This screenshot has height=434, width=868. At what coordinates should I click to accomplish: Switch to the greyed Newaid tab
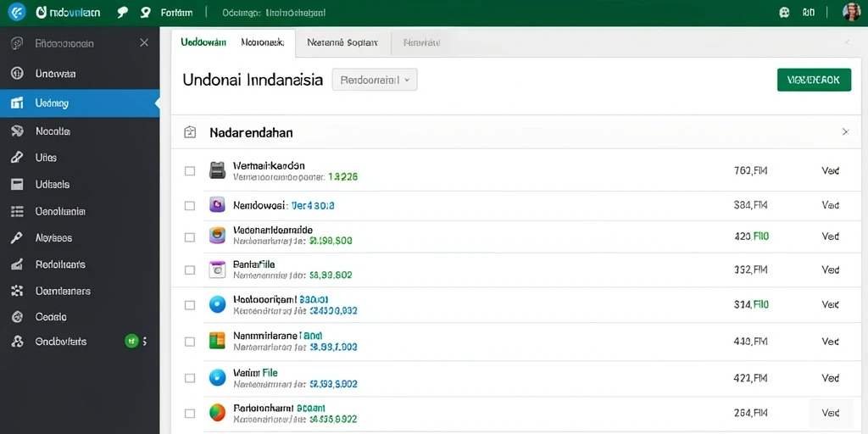point(421,42)
